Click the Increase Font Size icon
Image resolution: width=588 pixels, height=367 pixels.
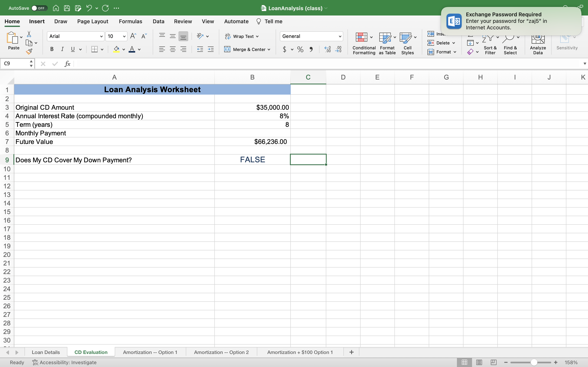click(x=133, y=36)
